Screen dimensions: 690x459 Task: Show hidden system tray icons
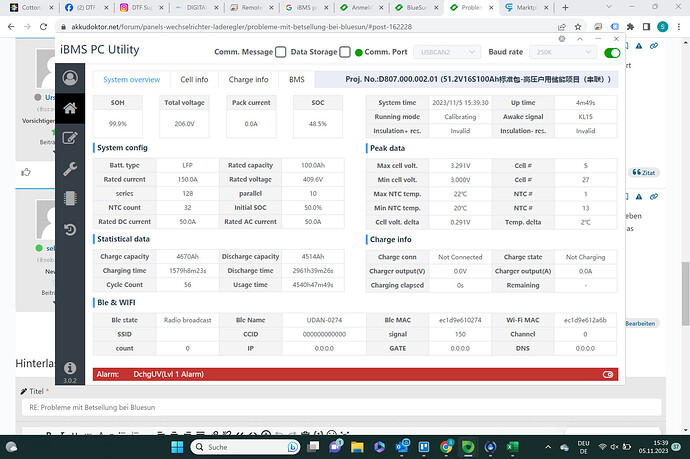coord(548,447)
